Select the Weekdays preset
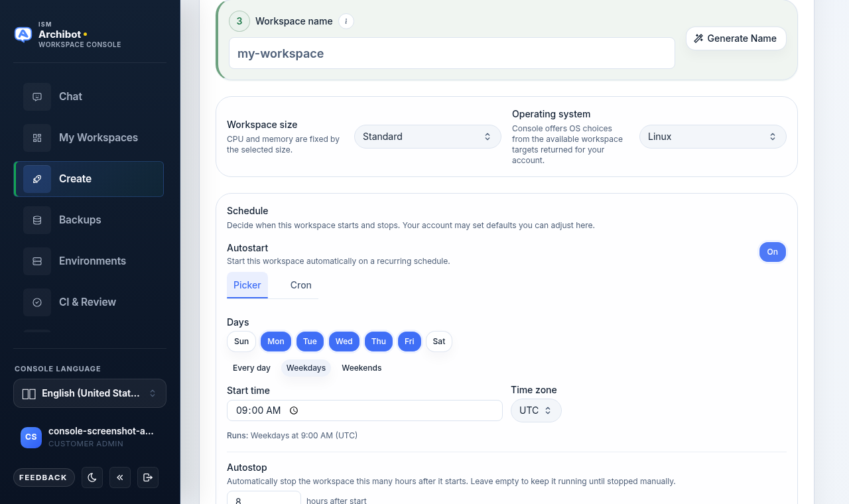The height and width of the screenshot is (504, 849). [x=306, y=368]
